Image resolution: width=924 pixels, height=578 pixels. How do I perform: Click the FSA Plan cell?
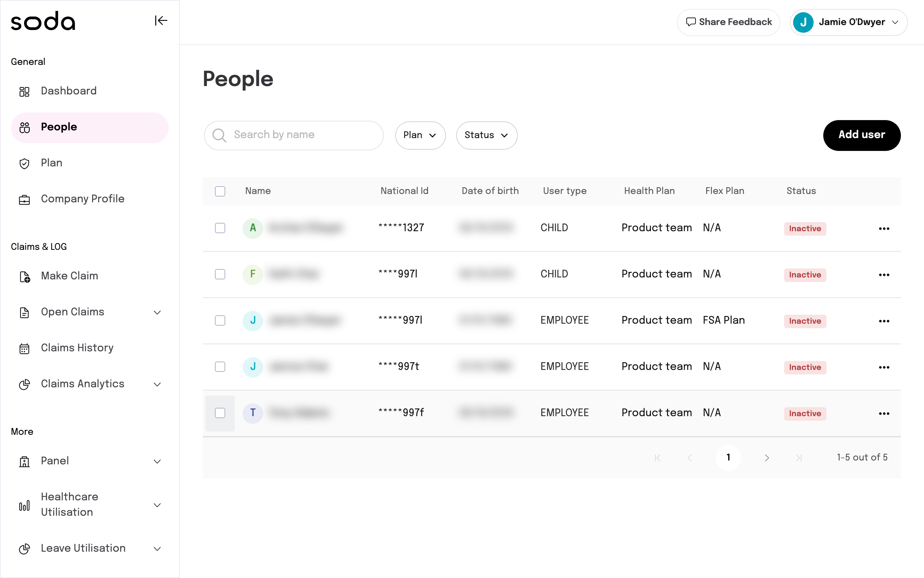click(x=724, y=320)
